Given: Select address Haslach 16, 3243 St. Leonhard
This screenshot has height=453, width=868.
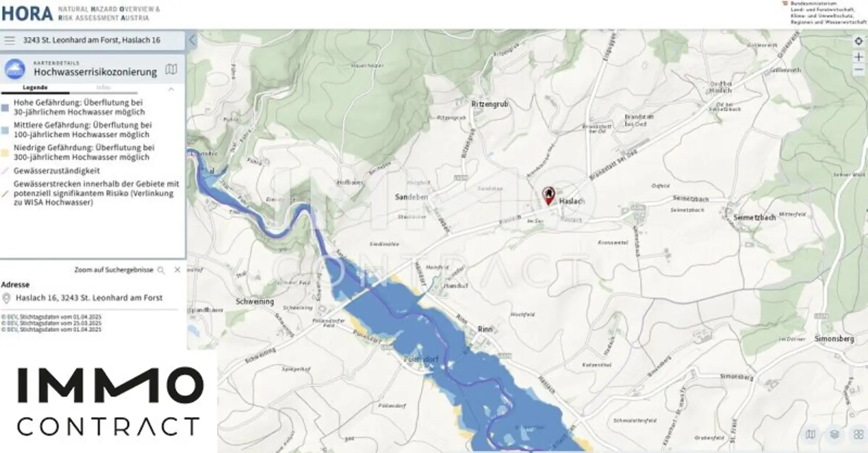Looking at the screenshot, I should tap(89, 298).
